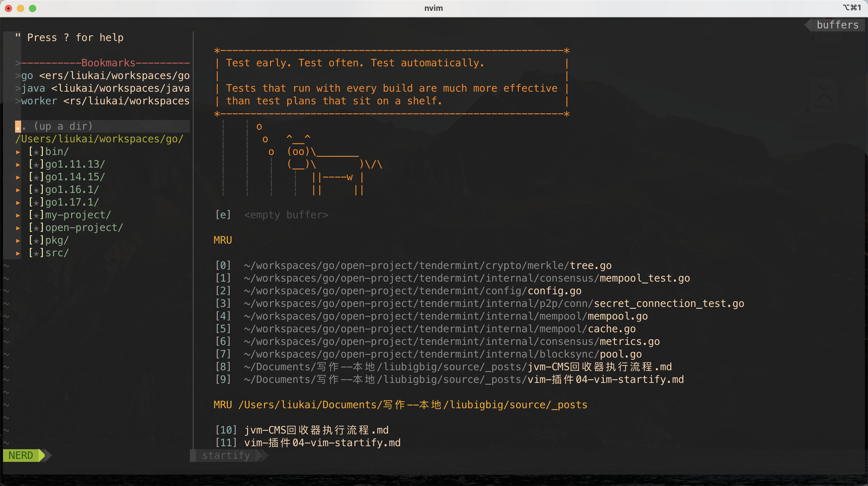Minimize the nvim window with yellow button
This screenshot has width=868, height=486.
tap(20, 8)
